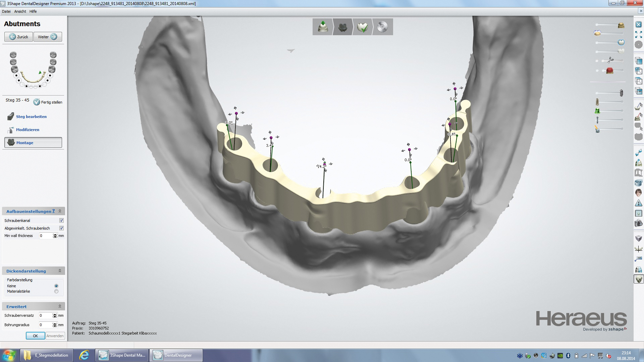This screenshot has width=644, height=362.
Task: Open the Modifizieren tool
Action: click(27, 130)
